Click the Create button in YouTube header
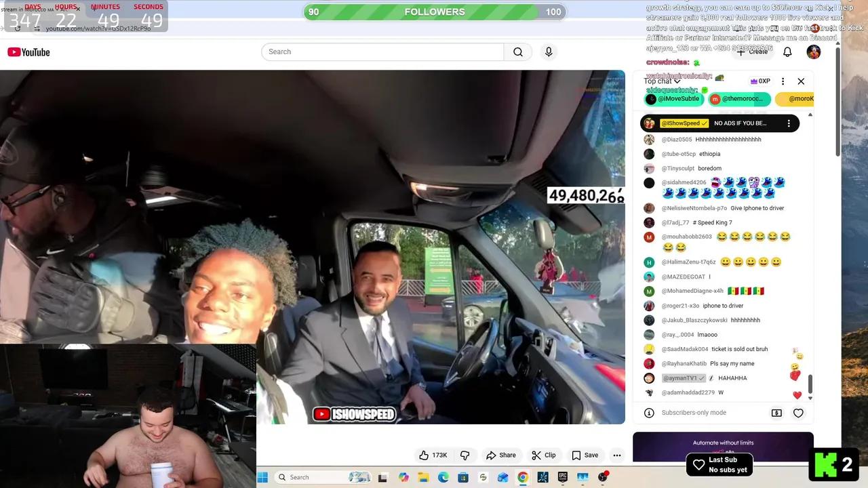 pos(754,52)
